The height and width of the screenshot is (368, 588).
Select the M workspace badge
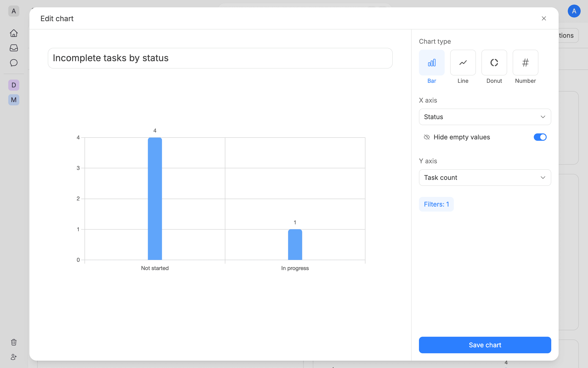pos(14,100)
